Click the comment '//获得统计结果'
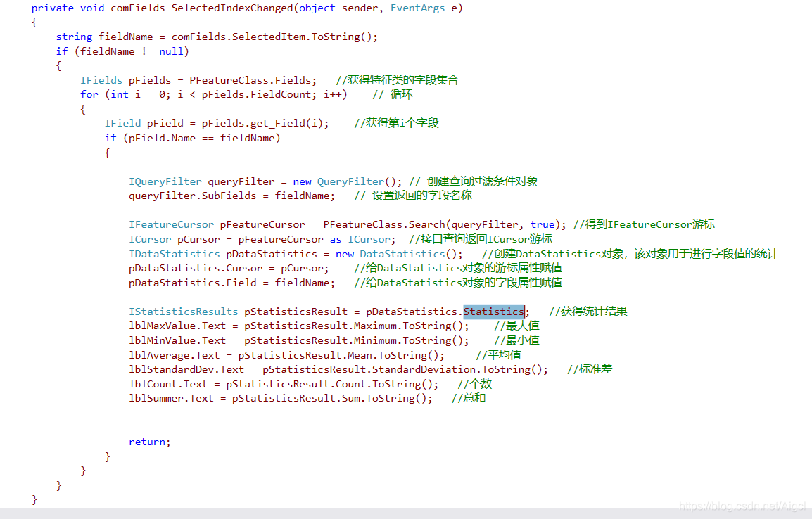The image size is (812, 519). click(588, 312)
